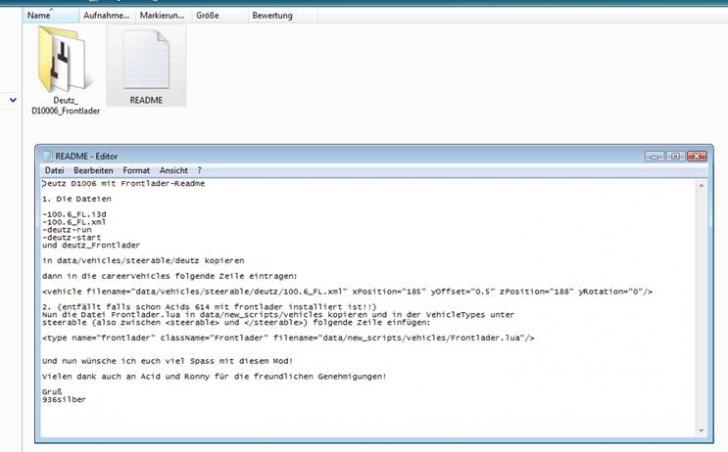The width and height of the screenshot is (728, 452).
Task: Click the 'dann in die careerVehicles' line
Action: click(169, 276)
